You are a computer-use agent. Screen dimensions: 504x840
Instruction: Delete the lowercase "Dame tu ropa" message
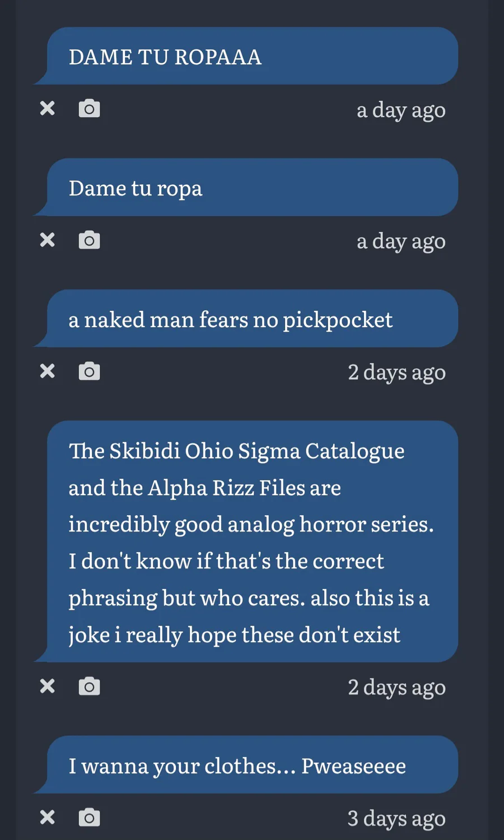coord(48,240)
